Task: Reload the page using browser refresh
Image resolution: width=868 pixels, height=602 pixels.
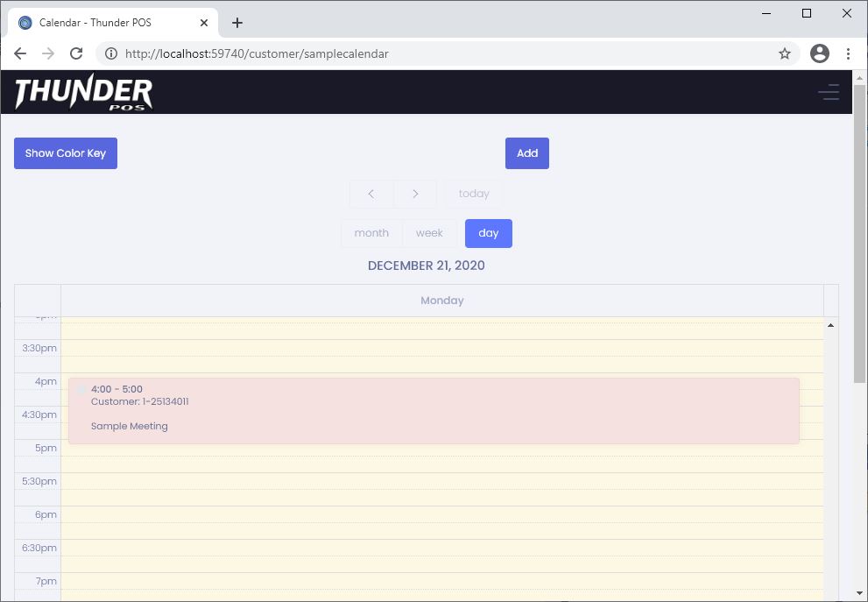Action: pyautogui.click(x=76, y=53)
